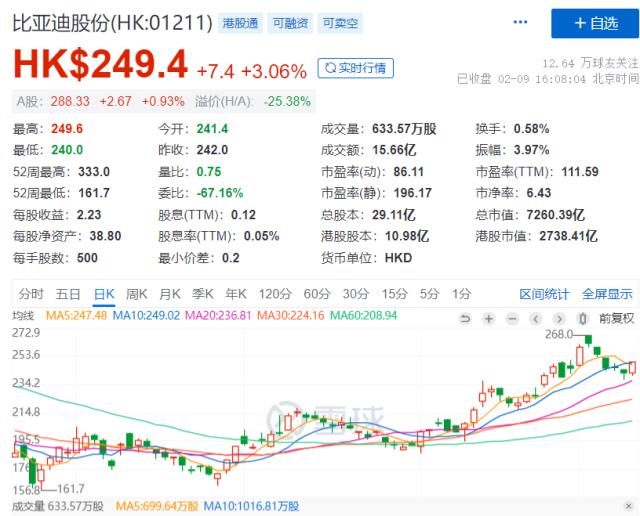
Task: Refresh quotes via 实时行情 button
Action: pyautogui.click(x=356, y=68)
